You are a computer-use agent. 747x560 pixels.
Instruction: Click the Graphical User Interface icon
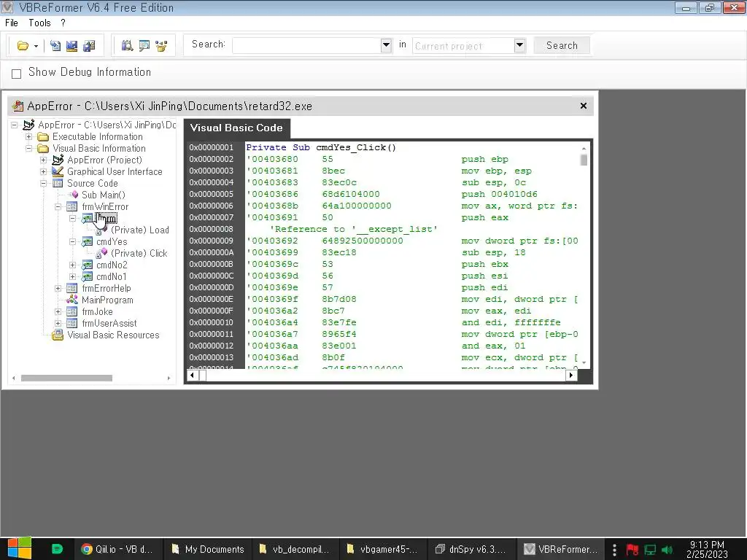(x=58, y=171)
